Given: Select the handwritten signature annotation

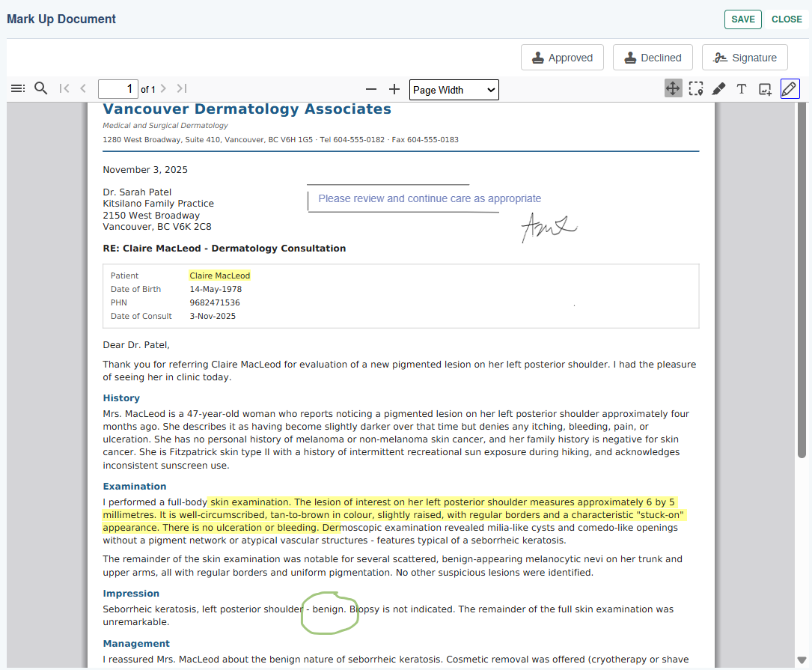Looking at the screenshot, I should 549,228.
